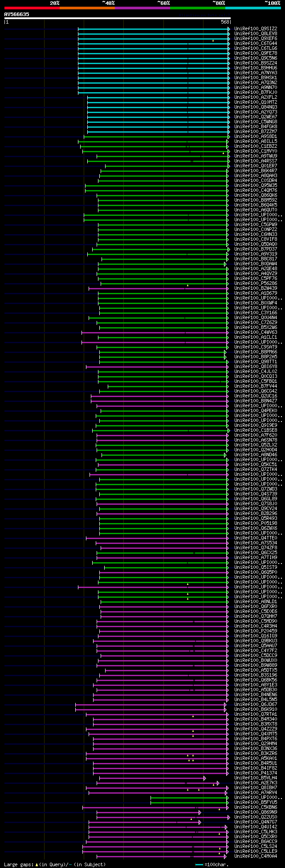Select label UniRef100_Q86QK6
The height and width of the screenshot is (868, 285).
point(256,195)
